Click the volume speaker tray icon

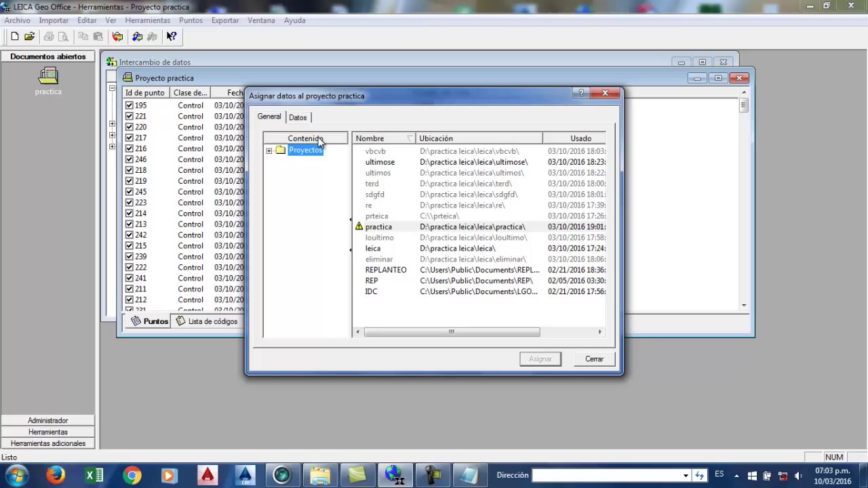click(798, 475)
